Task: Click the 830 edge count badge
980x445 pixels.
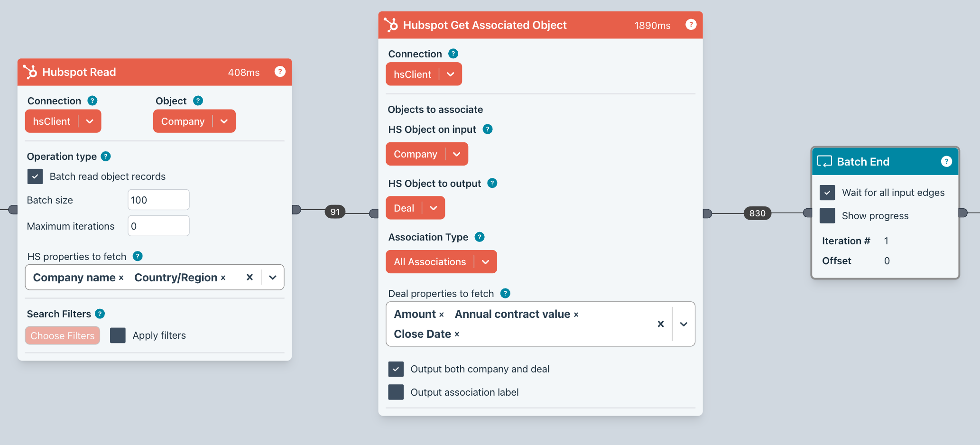Action: (x=757, y=213)
